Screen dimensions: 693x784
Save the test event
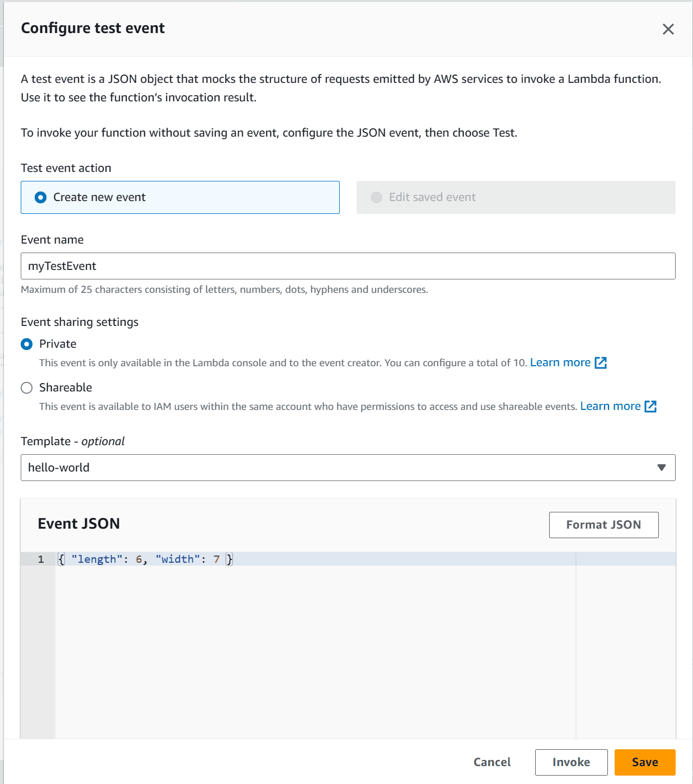coord(645,762)
